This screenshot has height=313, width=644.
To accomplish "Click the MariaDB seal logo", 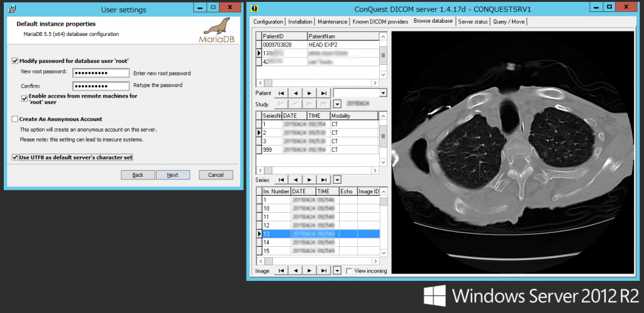I will (217, 30).
